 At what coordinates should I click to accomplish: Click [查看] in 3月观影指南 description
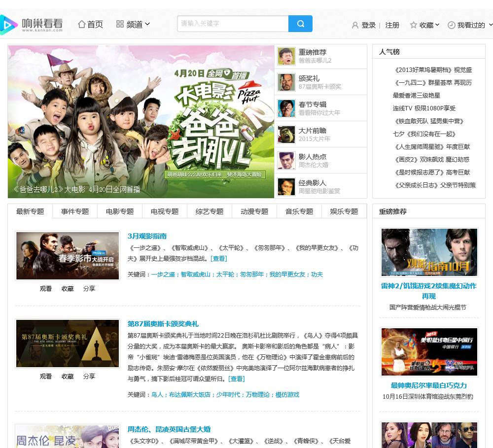click(219, 258)
